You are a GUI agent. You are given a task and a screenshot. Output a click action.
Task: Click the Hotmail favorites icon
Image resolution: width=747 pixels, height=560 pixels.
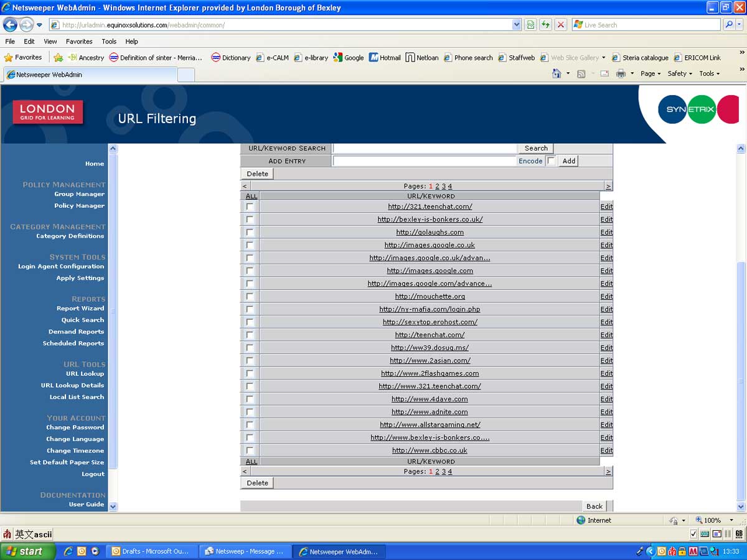pos(372,57)
